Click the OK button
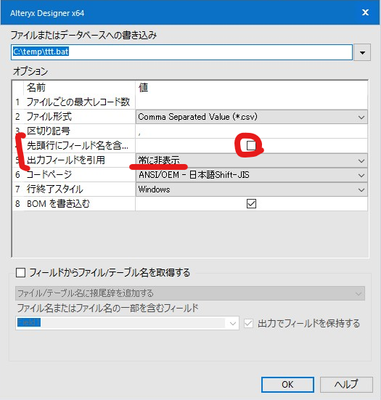381x400 pixels. pos(287,385)
